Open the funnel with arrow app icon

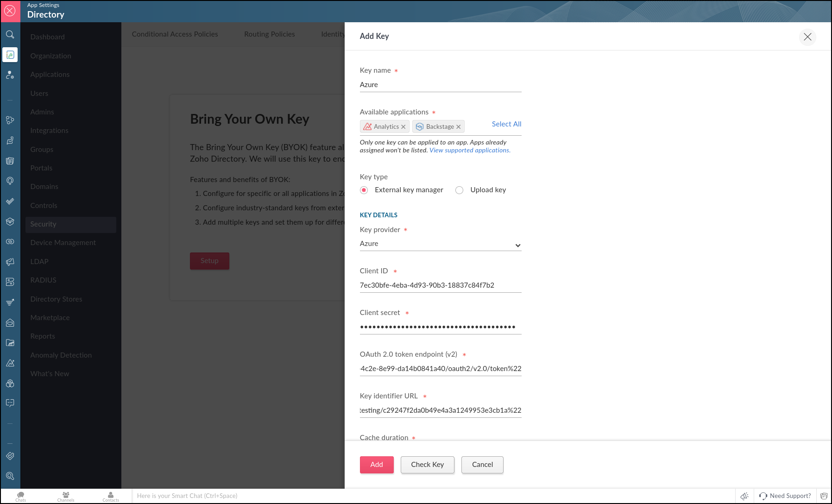10,302
